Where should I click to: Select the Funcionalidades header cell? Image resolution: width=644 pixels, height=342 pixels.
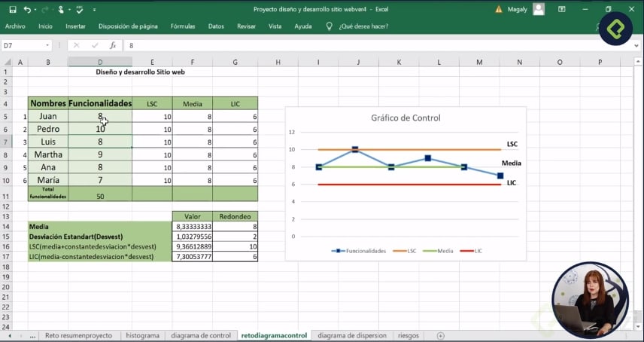pos(100,104)
